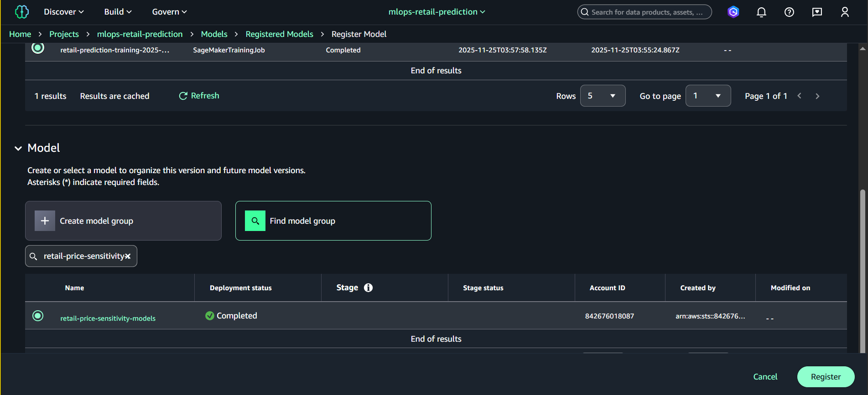Click the vertical scrollbar thumb
Viewport: 868px width, 395px height.
[x=862, y=272]
